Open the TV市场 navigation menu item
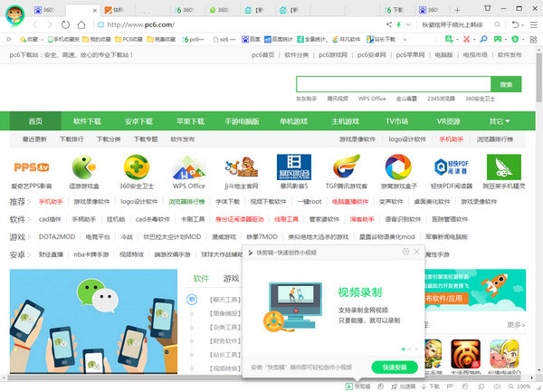This screenshot has height=392, width=543. click(397, 121)
